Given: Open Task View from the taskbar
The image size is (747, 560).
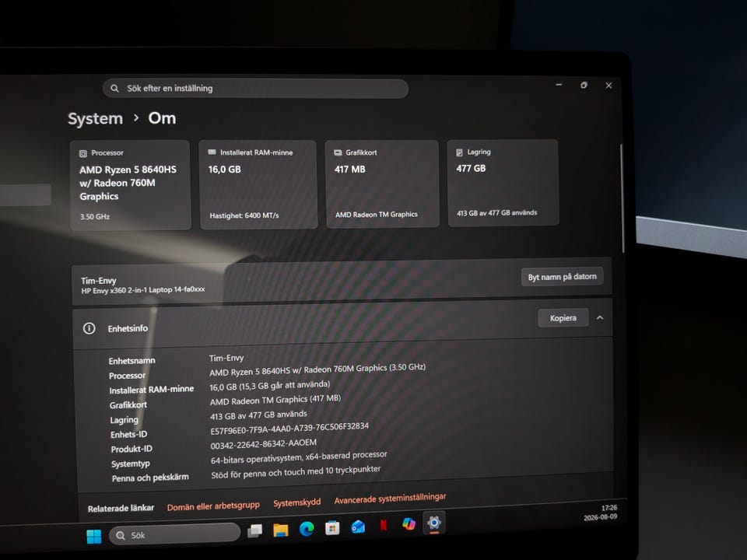Looking at the screenshot, I should pos(255,530).
